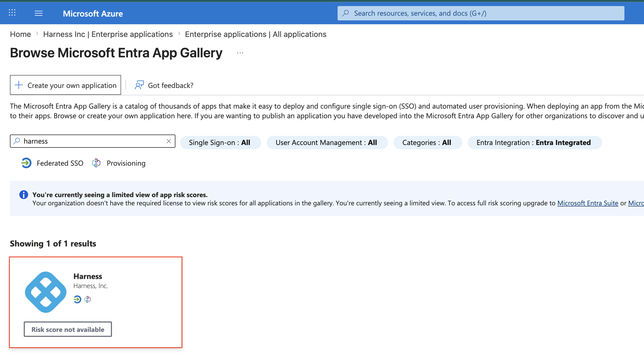644x357 pixels.
Task: Click the Browse Microsoft Entra App Gallery heading
Action: pyautogui.click(x=116, y=53)
